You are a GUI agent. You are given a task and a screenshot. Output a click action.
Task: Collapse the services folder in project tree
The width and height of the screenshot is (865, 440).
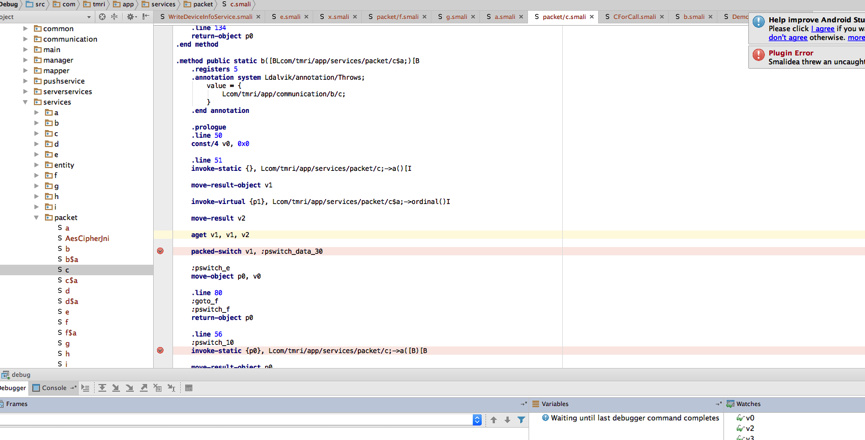[x=26, y=102]
